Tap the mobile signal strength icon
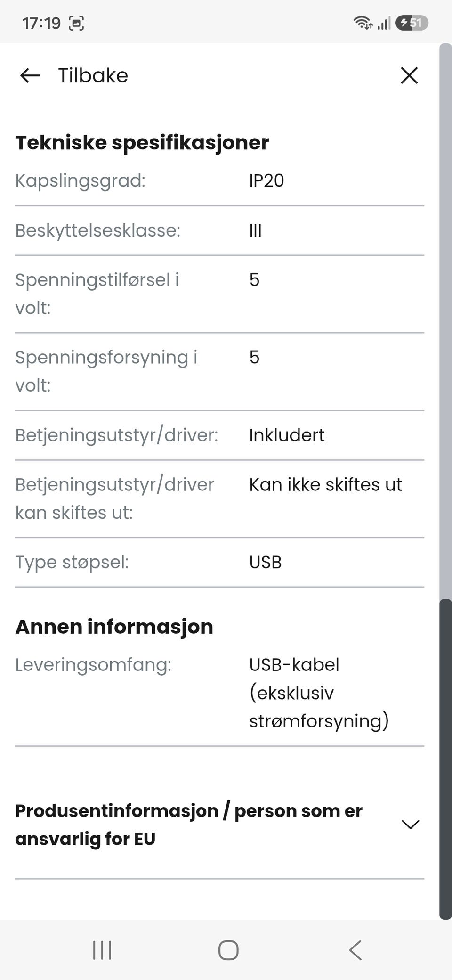Viewport: 452px width, 980px height. [x=384, y=23]
